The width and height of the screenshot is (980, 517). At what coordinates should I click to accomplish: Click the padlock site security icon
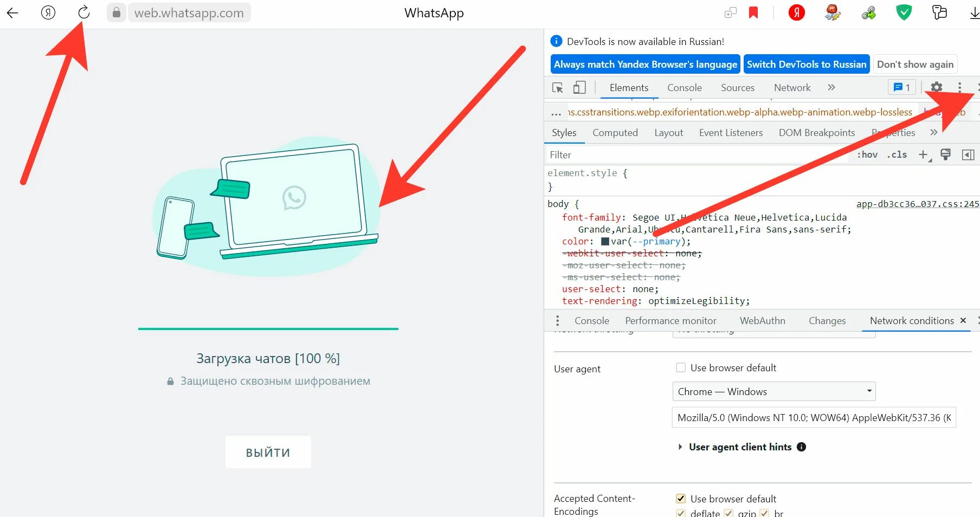click(x=117, y=12)
